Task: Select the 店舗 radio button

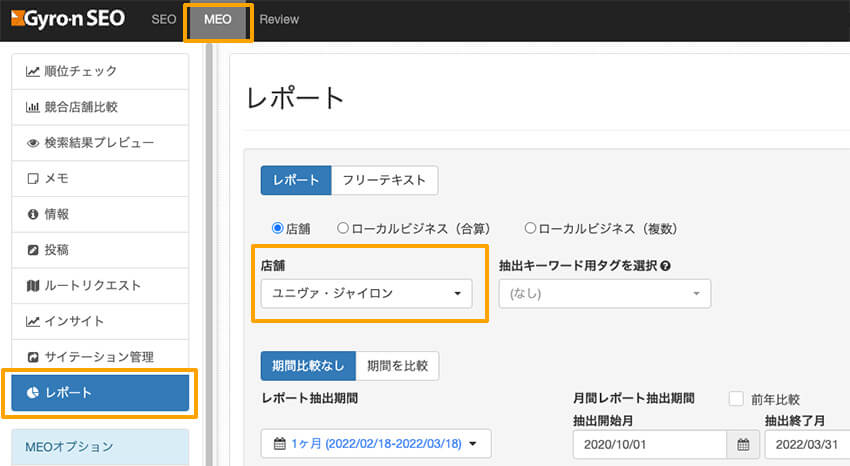Action: [x=278, y=229]
